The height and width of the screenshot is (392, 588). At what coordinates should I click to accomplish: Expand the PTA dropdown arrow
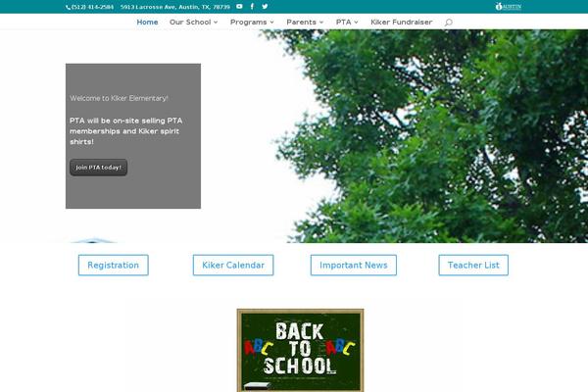click(x=356, y=23)
